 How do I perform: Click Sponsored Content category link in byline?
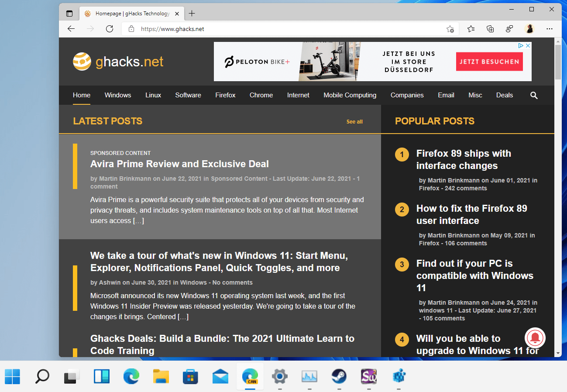[x=239, y=179]
